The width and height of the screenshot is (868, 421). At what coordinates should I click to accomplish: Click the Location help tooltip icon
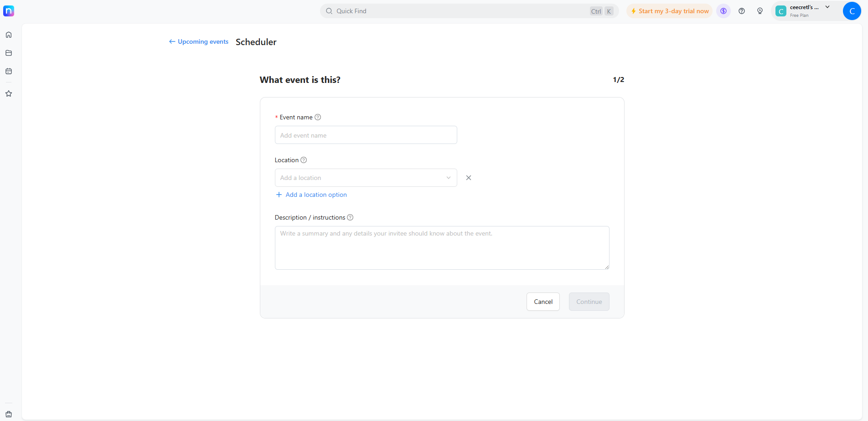[x=303, y=160]
